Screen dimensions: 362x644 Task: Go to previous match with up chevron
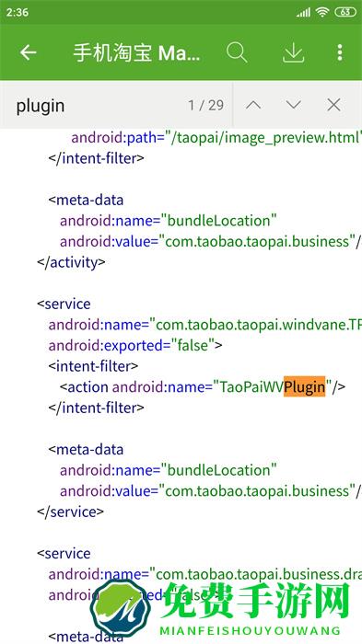[253, 105]
